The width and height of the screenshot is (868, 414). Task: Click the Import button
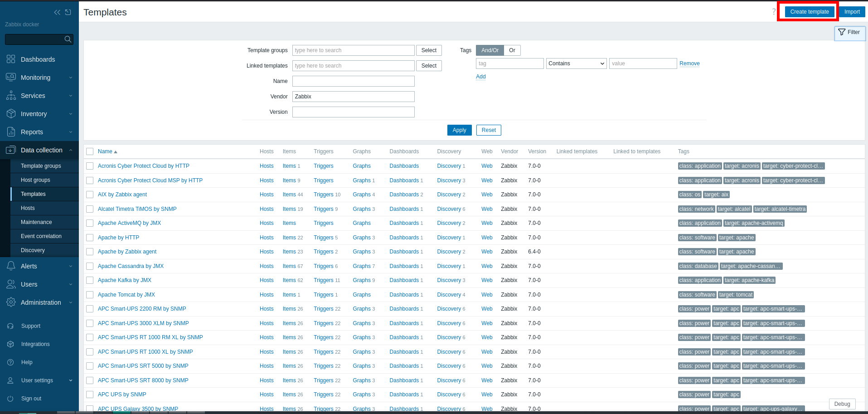click(x=852, y=12)
